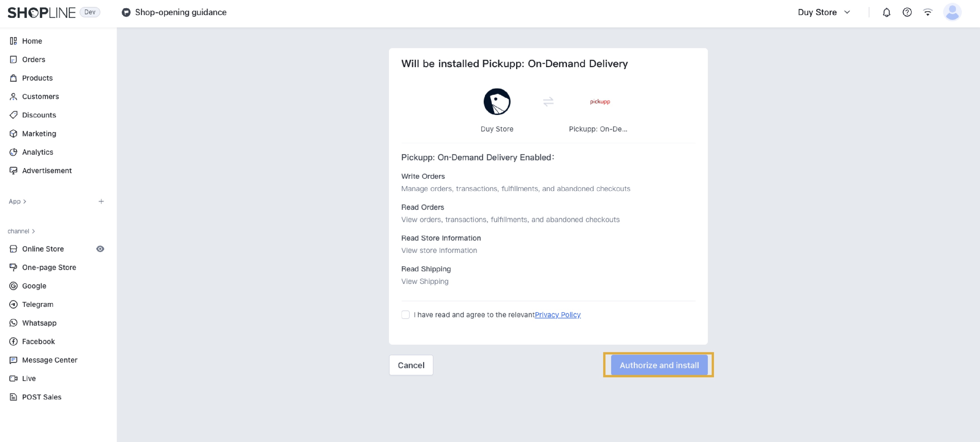Check the Privacy Policy agreement checkbox

(405, 314)
